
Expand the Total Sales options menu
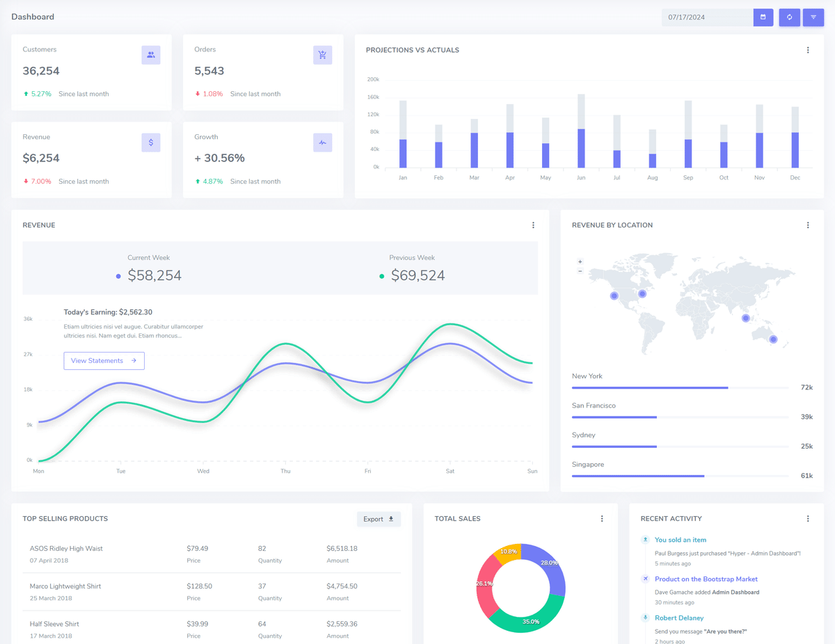(602, 519)
